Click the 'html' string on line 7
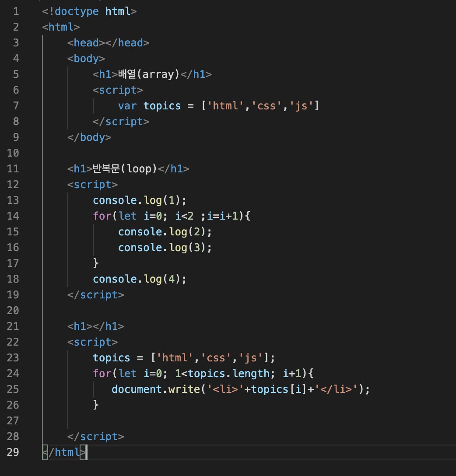The image size is (456, 476). 225,106
